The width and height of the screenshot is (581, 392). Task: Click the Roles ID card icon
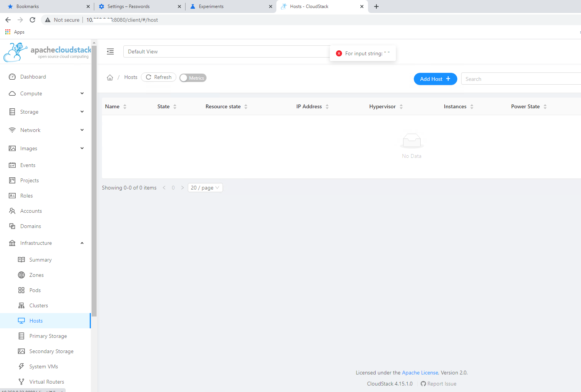click(12, 196)
